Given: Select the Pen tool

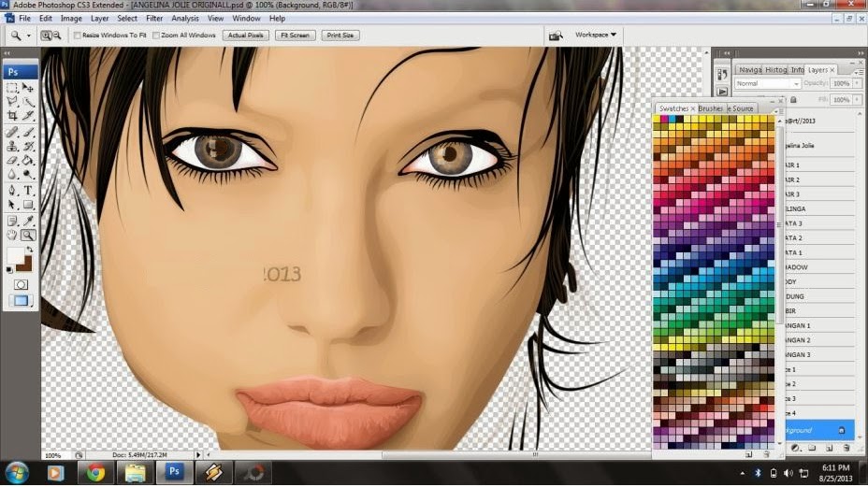Looking at the screenshot, I should pos(12,191).
